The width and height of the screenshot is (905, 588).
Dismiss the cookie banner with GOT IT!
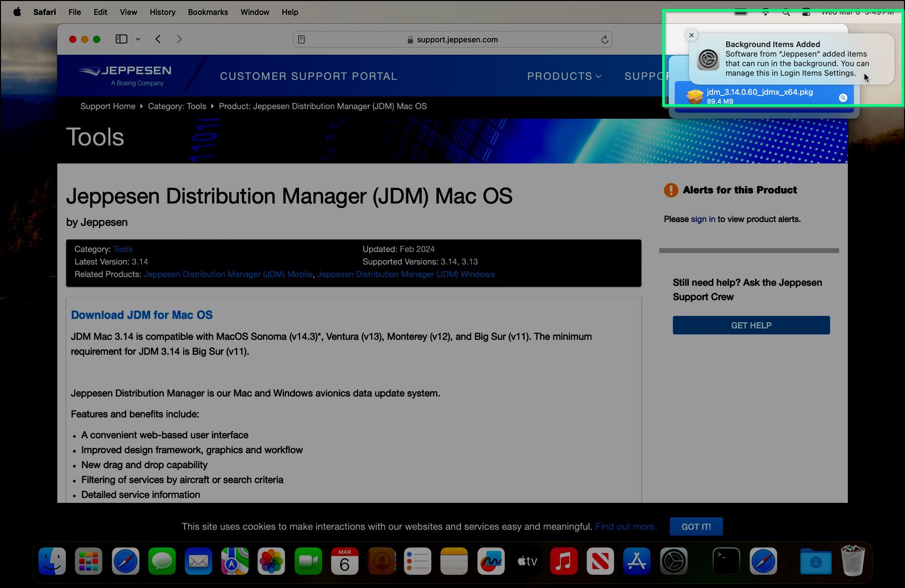tap(696, 526)
